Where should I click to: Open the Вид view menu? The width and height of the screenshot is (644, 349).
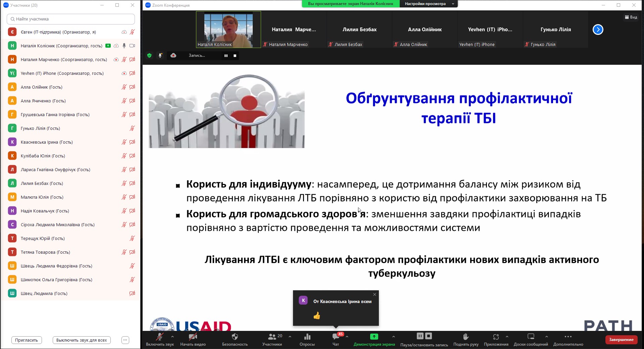pyautogui.click(x=631, y=17)
